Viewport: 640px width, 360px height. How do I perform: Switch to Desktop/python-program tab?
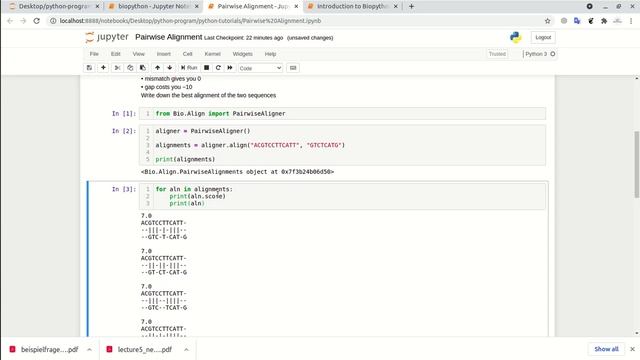[x=54, y=7]
